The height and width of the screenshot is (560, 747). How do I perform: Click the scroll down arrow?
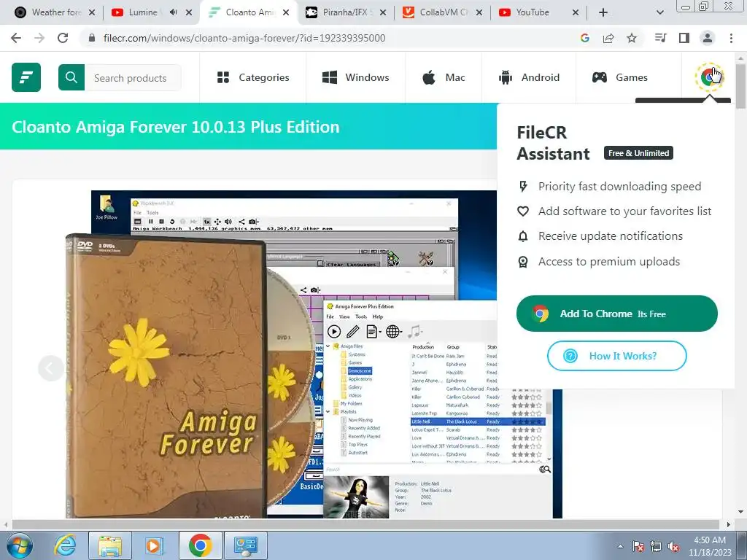740,513
